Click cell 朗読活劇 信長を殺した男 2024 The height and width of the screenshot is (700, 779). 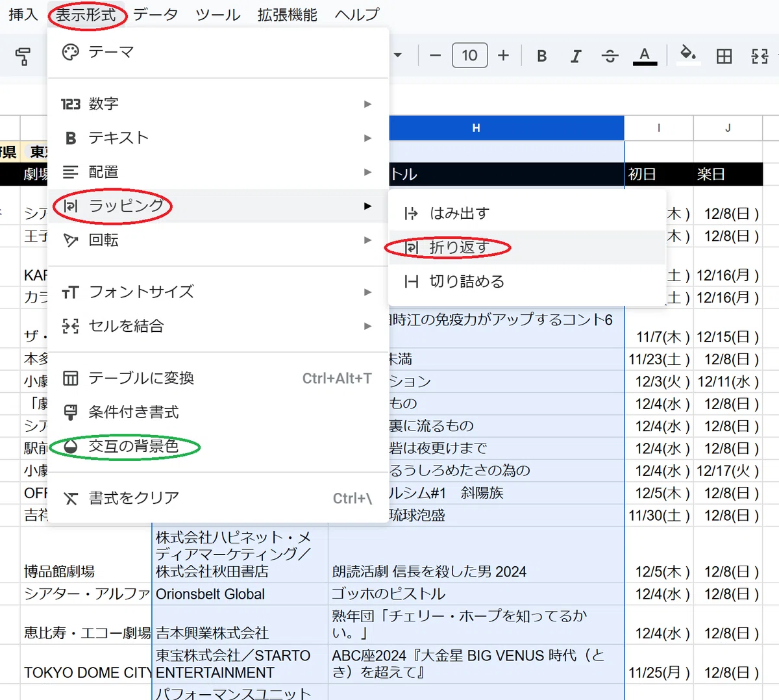(x=476, y=555)
